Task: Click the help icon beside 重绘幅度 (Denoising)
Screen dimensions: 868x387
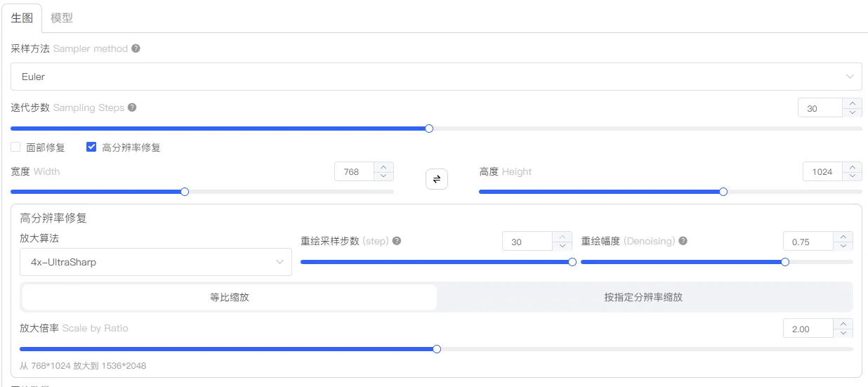Action: (x=683, y=241)
